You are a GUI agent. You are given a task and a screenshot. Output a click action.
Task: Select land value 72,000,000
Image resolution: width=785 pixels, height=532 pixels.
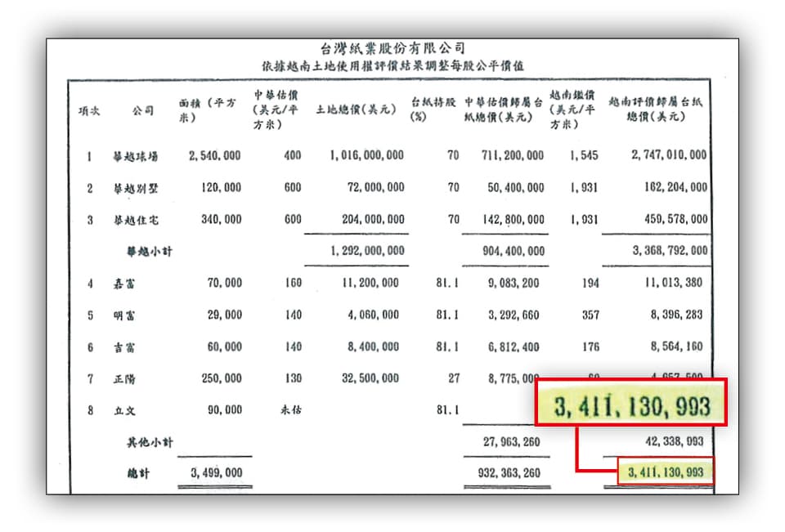click(375, 187)
